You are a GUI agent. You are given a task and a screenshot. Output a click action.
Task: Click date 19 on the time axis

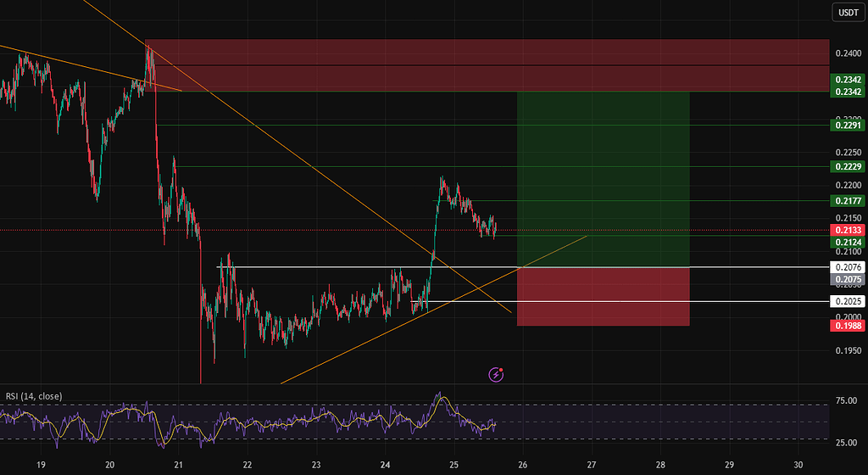(x=41, y=465)
